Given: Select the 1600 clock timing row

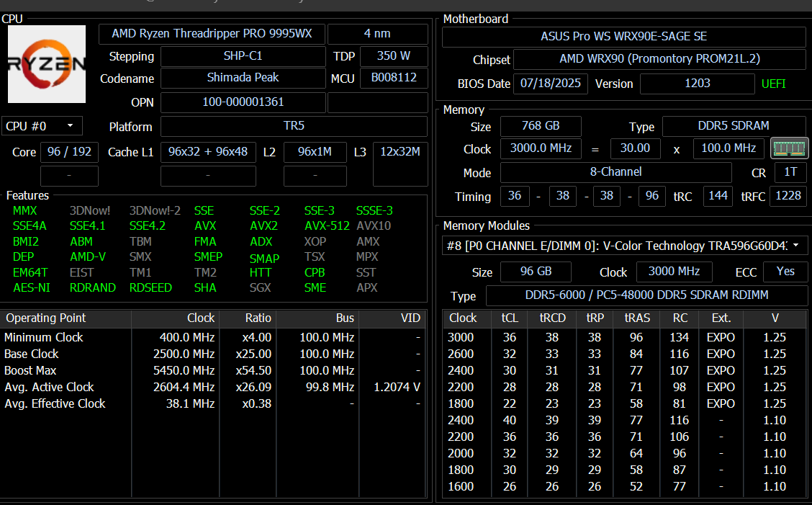Looking at the screenshot, I should (x=625, y=487).
